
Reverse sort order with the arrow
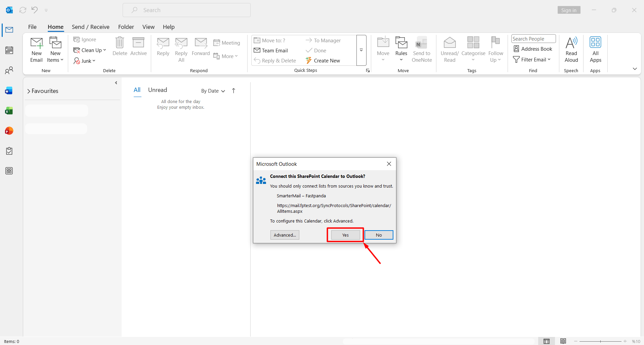point(233,91)
